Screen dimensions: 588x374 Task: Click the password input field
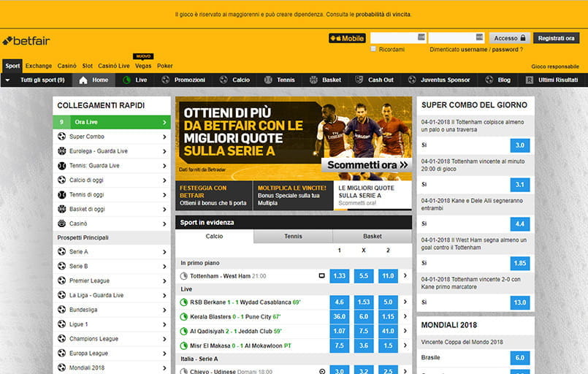tap(456, 38)
